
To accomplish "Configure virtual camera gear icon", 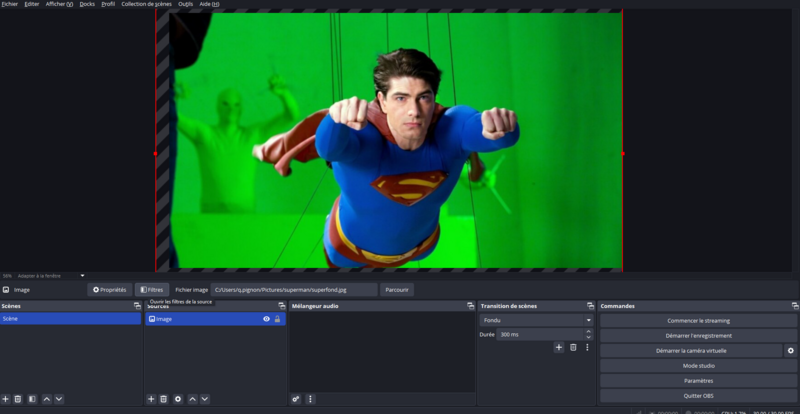I will (x=791, y=351).
